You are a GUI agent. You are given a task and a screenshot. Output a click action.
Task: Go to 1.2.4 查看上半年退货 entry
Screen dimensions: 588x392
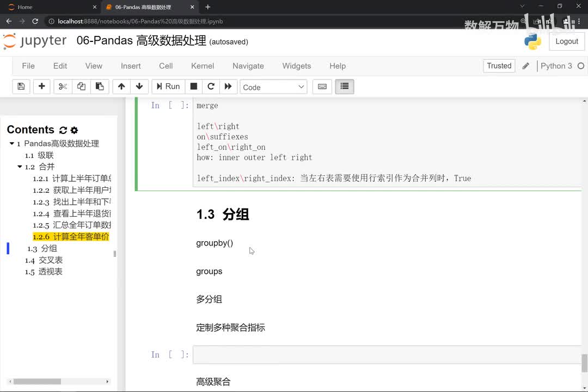[72, 213]
